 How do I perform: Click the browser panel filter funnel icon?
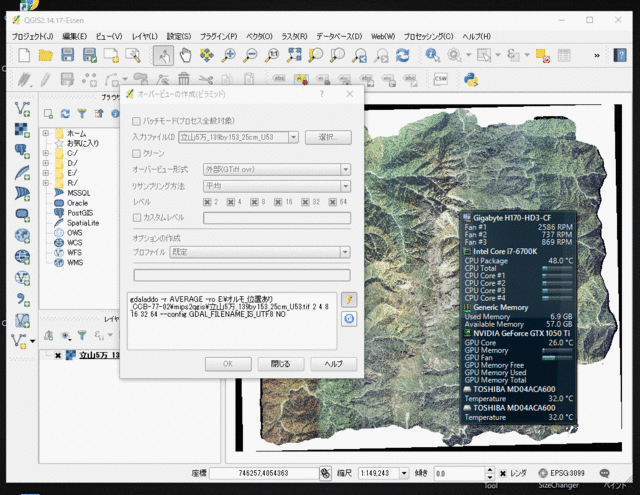point(82,113)
